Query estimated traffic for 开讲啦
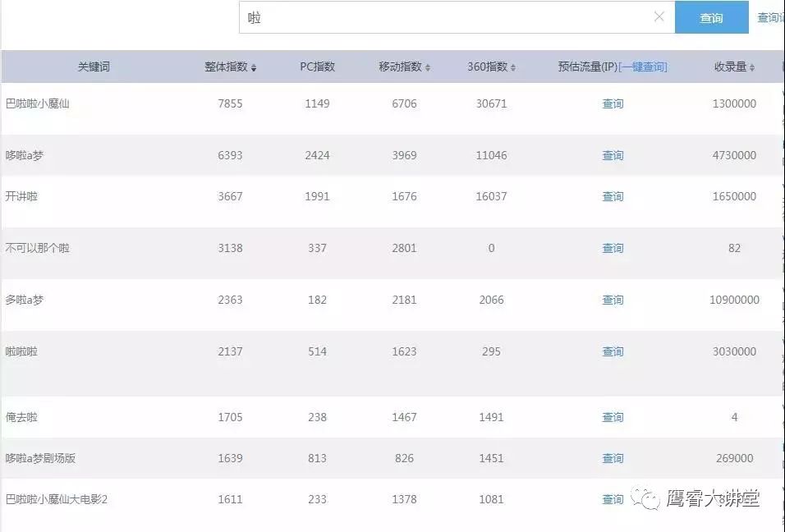785x532 pixels. pyautogui.click(x=613, y=196)
